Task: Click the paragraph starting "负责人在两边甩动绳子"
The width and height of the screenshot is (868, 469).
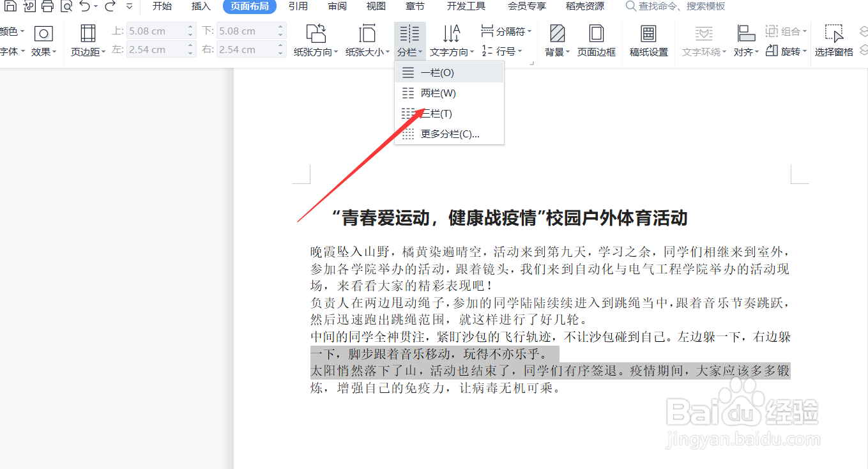Action: pyautogui.click(x=550, y=311)
